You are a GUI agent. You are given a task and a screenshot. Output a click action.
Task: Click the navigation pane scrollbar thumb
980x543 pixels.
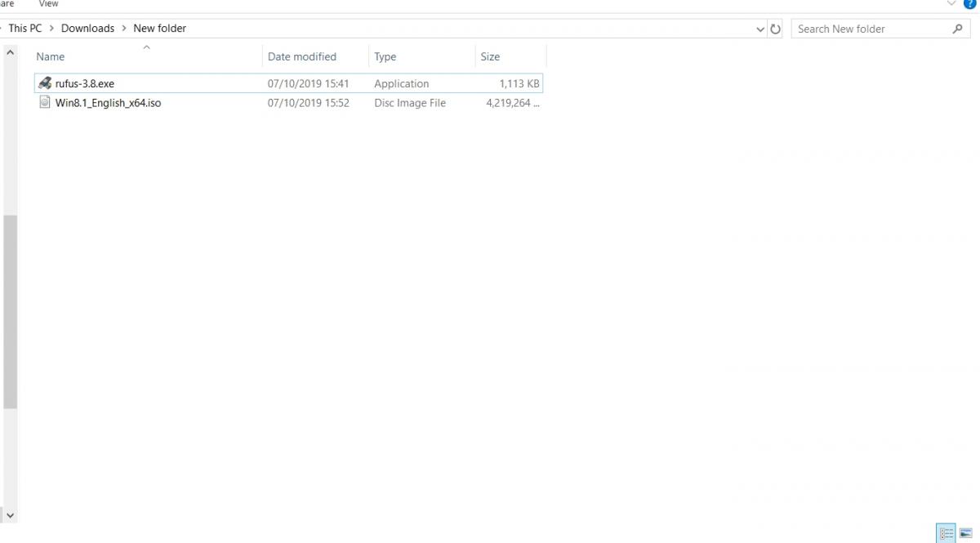coord(10,312)
